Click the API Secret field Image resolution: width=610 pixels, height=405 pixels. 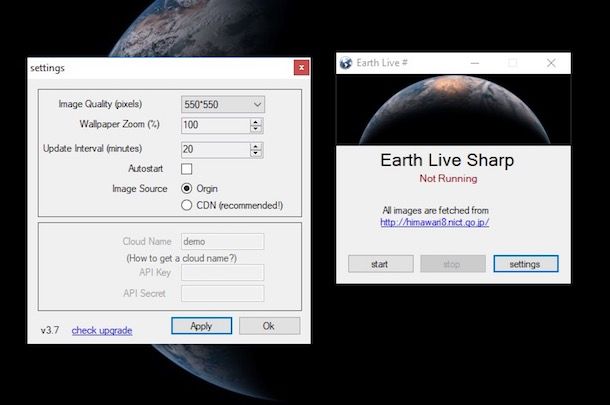pos(223,293)
